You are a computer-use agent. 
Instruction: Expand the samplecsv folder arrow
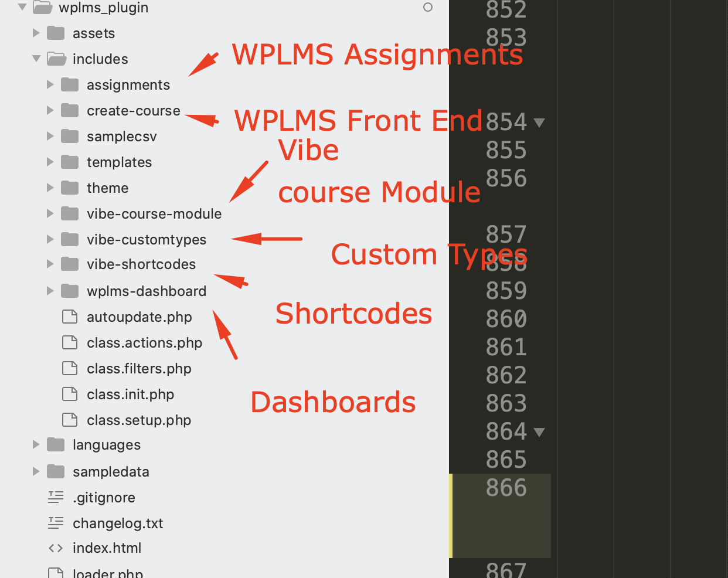[50, 137]
